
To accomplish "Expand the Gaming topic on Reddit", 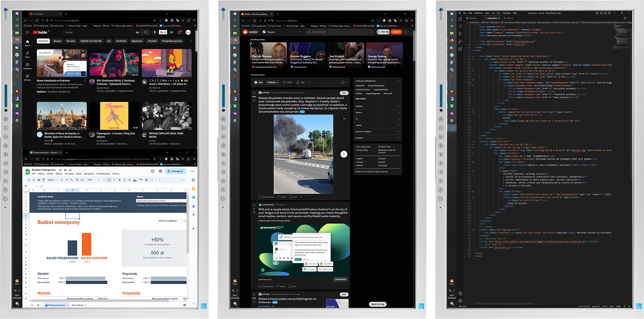I will (x=378, y=106).
